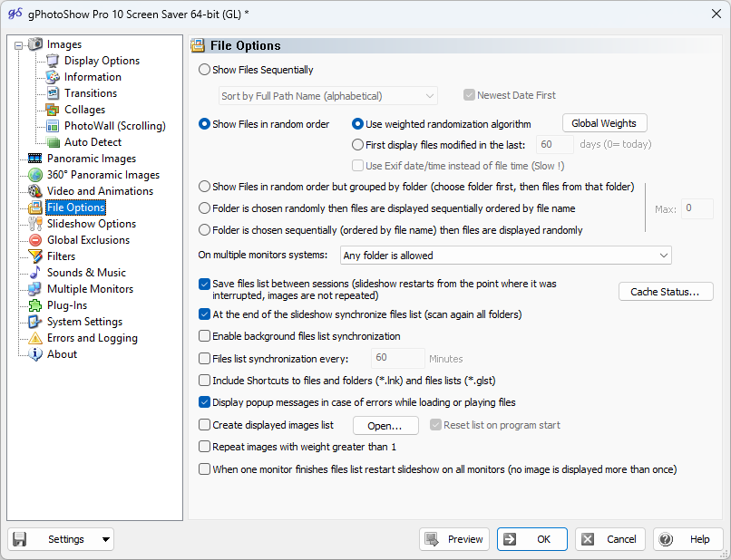Open the sort order dropdown
Image resolution: width=731 pixels, height=560 pixels.
click(x=328, y=95)
